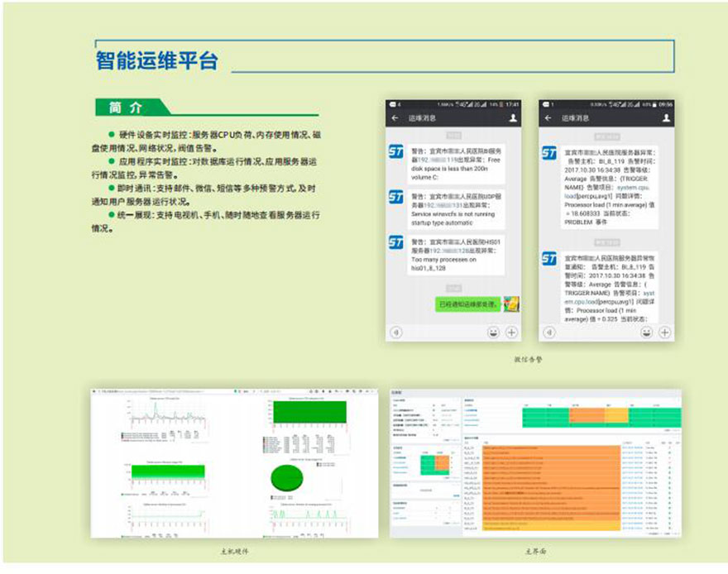Open emoji picker in left phone chat
Screen dimensions: 728x574
click(x=495, y=332)
